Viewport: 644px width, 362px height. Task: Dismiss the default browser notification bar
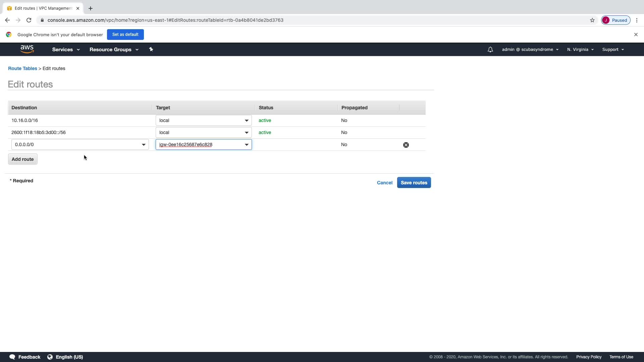click(636, 35)
